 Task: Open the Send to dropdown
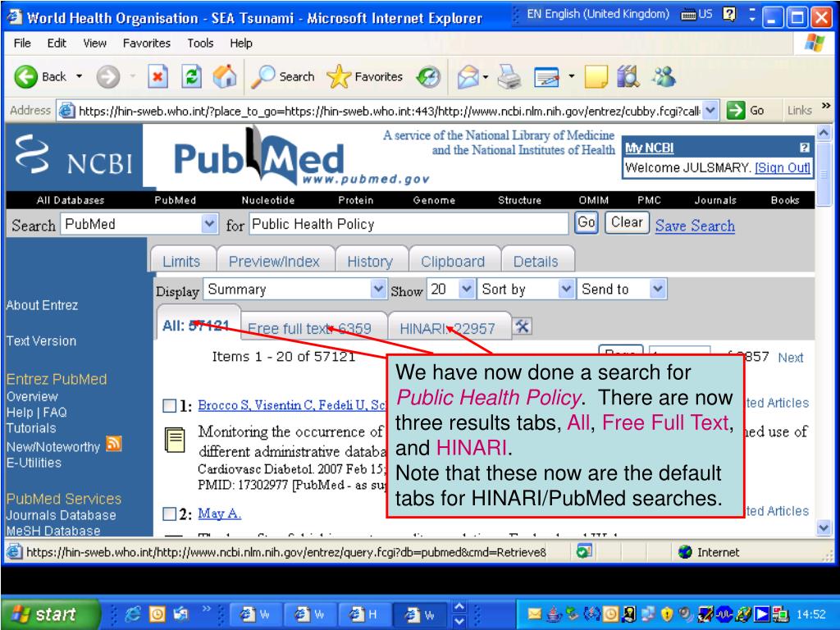(x=657, y=290)
